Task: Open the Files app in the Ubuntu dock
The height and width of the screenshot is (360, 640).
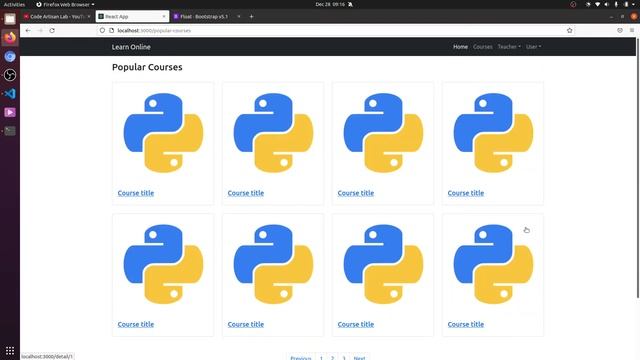Action: 10,19
